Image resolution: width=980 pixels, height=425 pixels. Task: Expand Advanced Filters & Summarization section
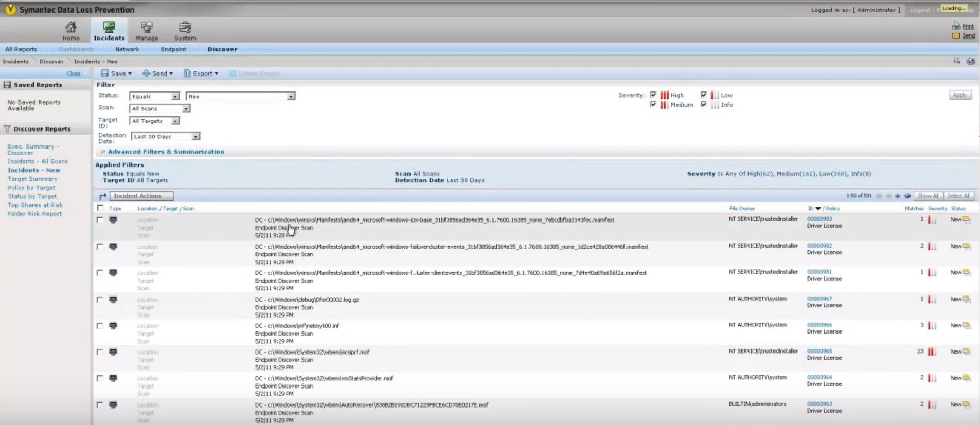coord(166,152)
